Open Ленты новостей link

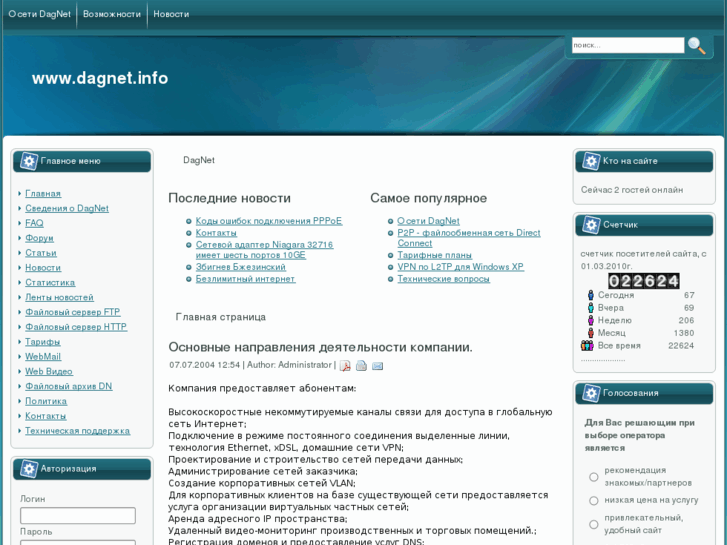pos(59,297)
